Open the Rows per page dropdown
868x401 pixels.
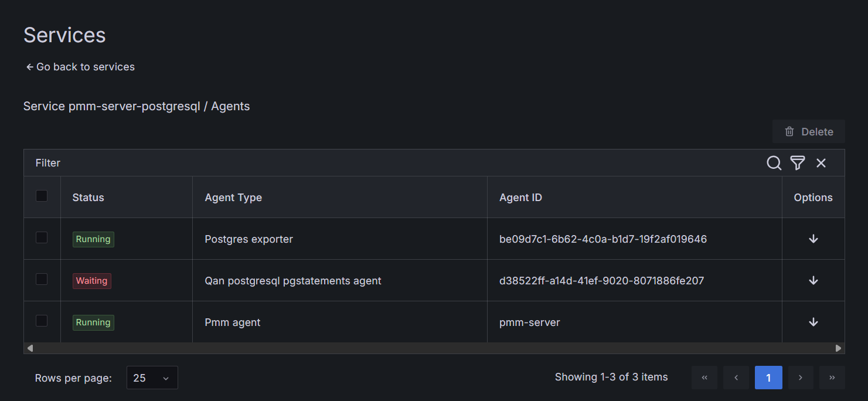[152, 378]
